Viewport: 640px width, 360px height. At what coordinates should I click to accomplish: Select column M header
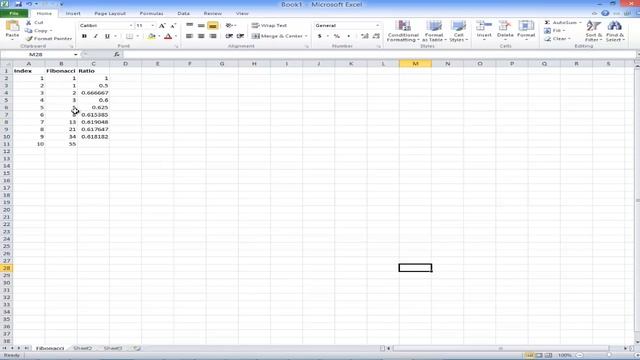click(415, 64)
